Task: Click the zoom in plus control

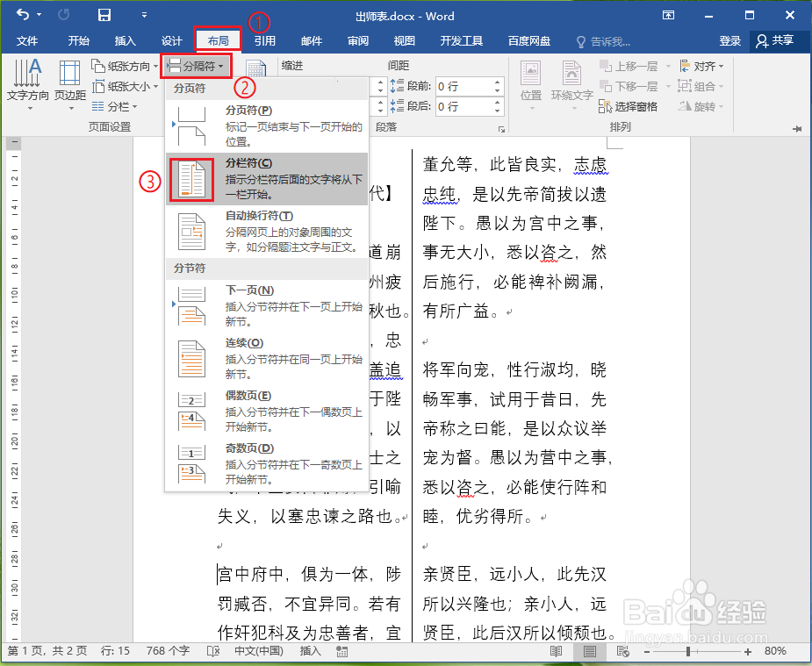Action: coord(748,652)
